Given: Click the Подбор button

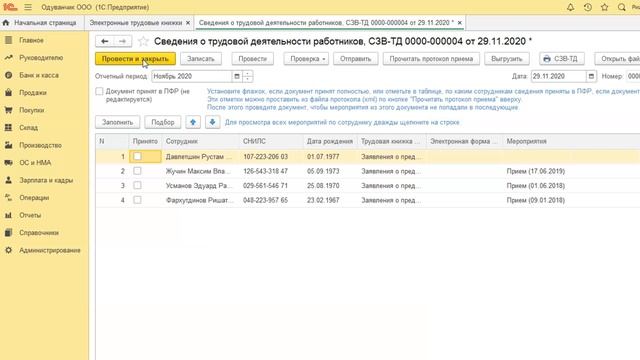Looking at the screenshot, I should pos(162,122).
